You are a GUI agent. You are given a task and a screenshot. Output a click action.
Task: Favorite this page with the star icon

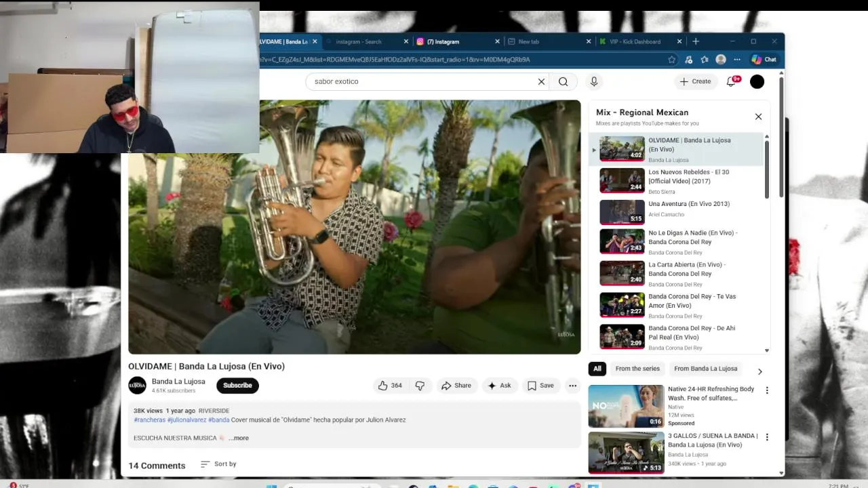pyautogui.click(x=671, y=60)
